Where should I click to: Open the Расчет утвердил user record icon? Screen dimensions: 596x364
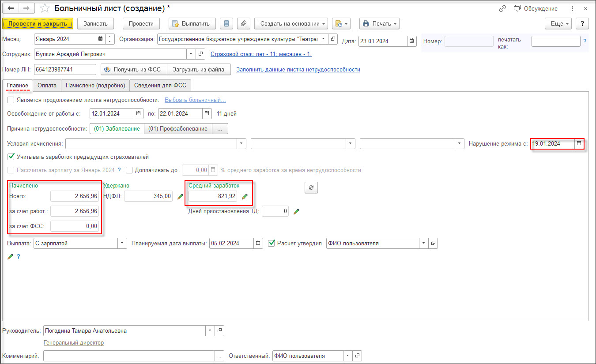(434, 243)
